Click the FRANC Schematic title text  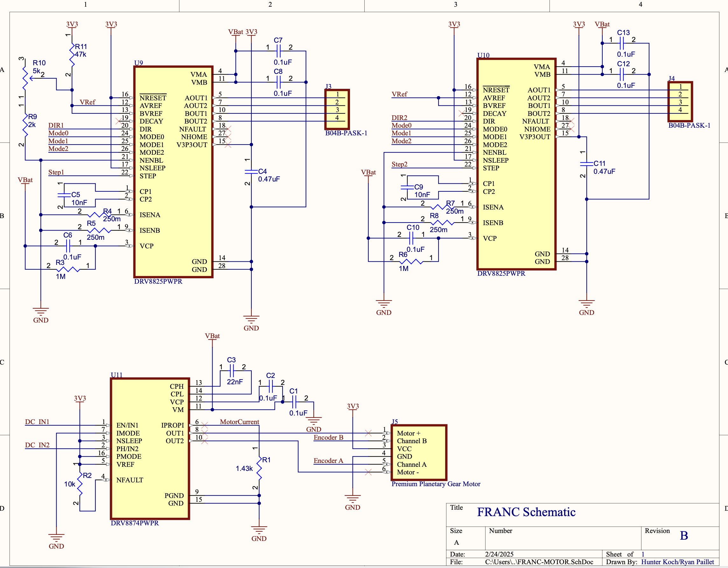click(x=526, y=512)
